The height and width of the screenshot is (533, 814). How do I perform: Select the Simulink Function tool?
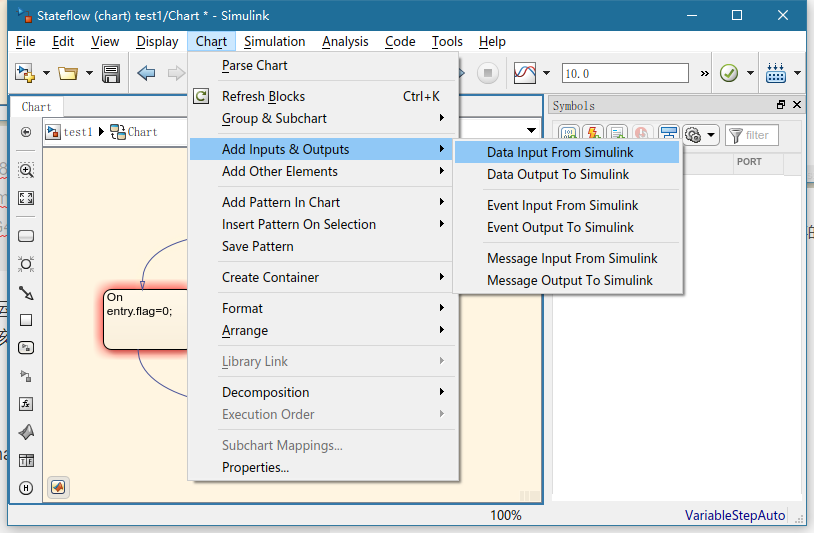(x=26, y=376)
